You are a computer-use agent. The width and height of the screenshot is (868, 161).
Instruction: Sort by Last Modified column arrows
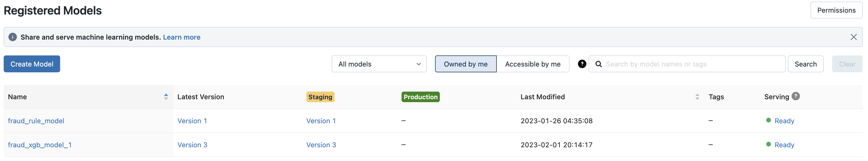697,97
